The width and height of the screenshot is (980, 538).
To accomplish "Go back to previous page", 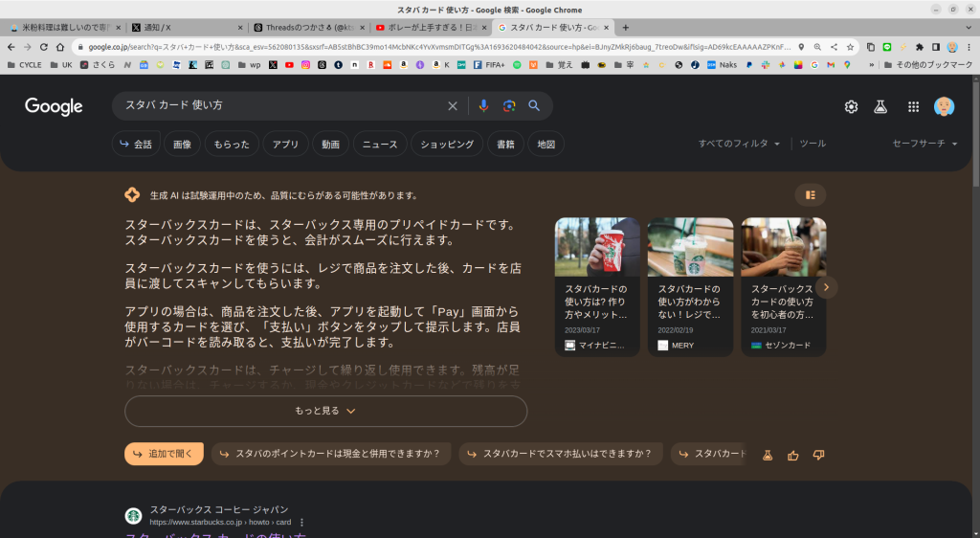I will [11, 47].
